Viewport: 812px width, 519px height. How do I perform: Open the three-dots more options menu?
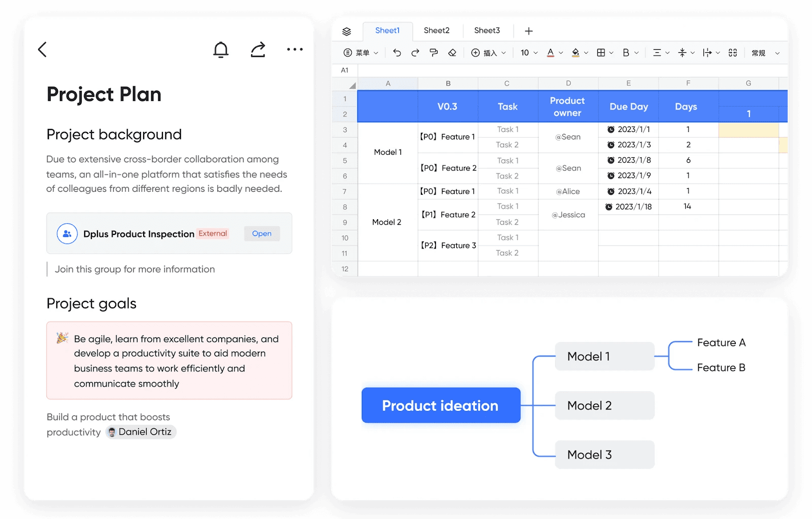pyautogui.click(x=295, y=49)
